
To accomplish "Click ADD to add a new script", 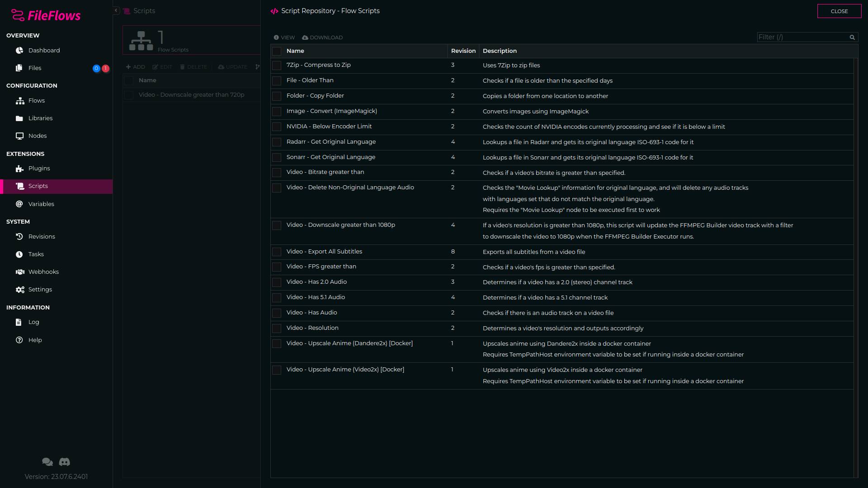I will click(x=135, y=66).
